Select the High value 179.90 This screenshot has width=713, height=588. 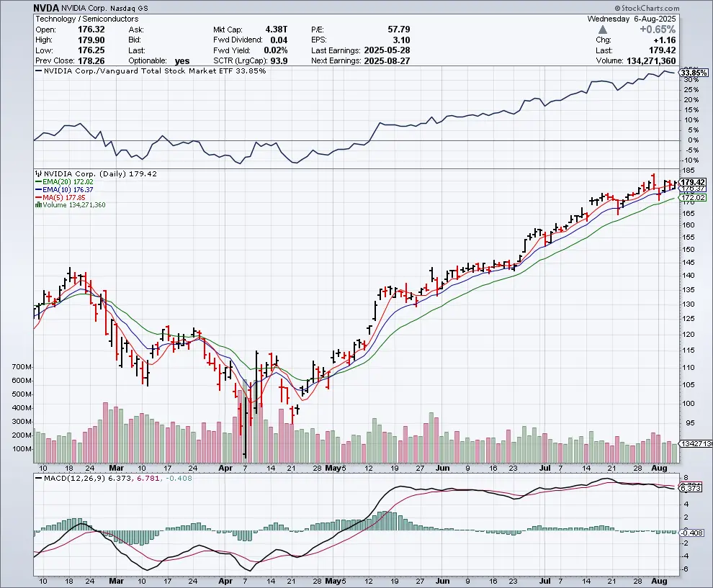pos(91,40)
